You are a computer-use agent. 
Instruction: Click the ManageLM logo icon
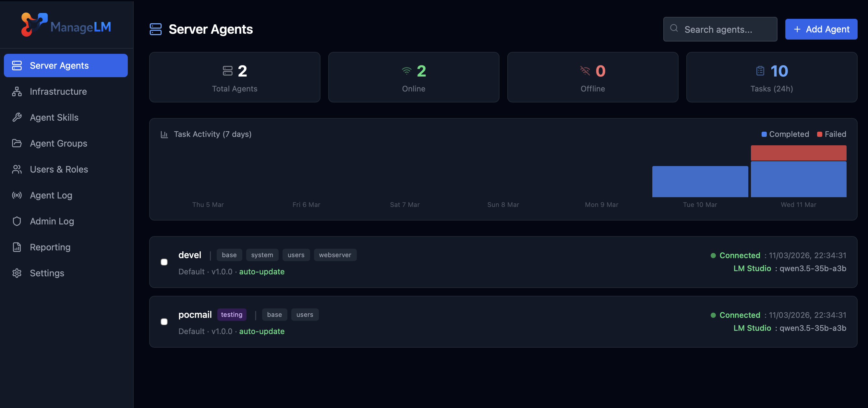pos(34,24)
